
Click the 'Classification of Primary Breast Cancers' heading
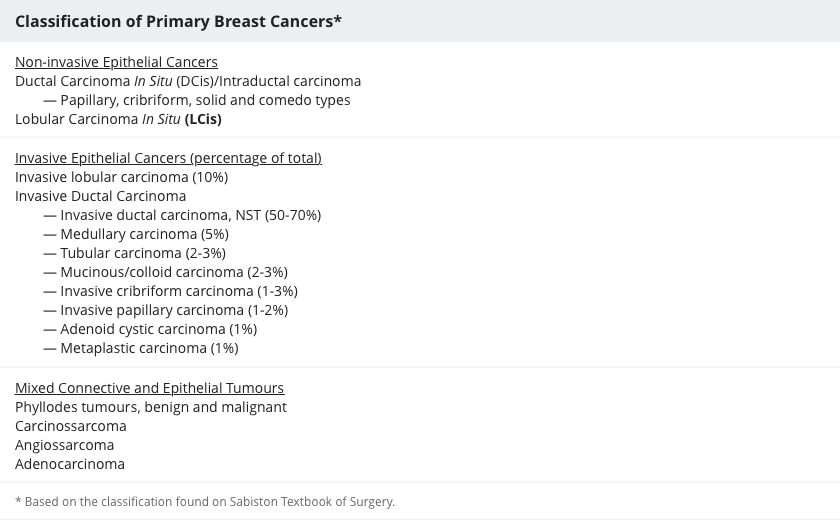point(178,21)
